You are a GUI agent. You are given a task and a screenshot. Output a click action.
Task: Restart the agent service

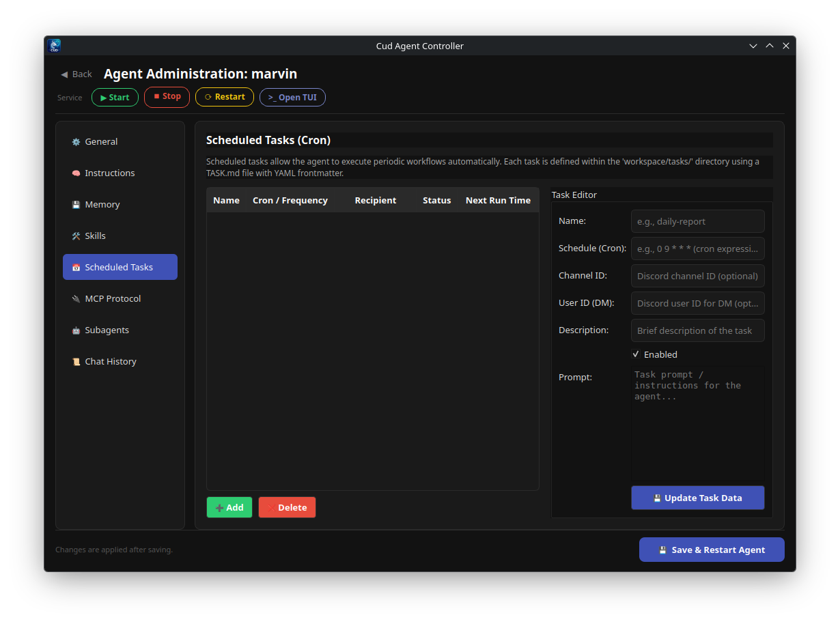(x=225, y=97)
